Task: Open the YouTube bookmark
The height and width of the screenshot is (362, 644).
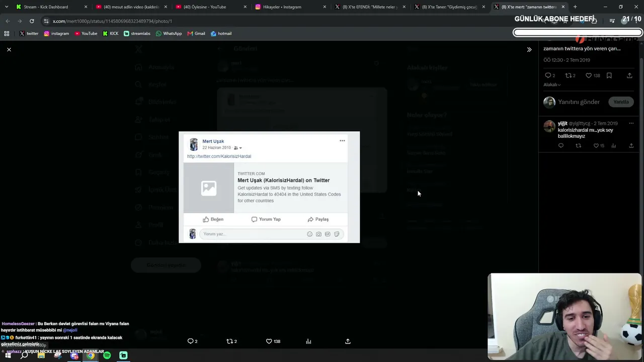Action: (x=86, y=34)
